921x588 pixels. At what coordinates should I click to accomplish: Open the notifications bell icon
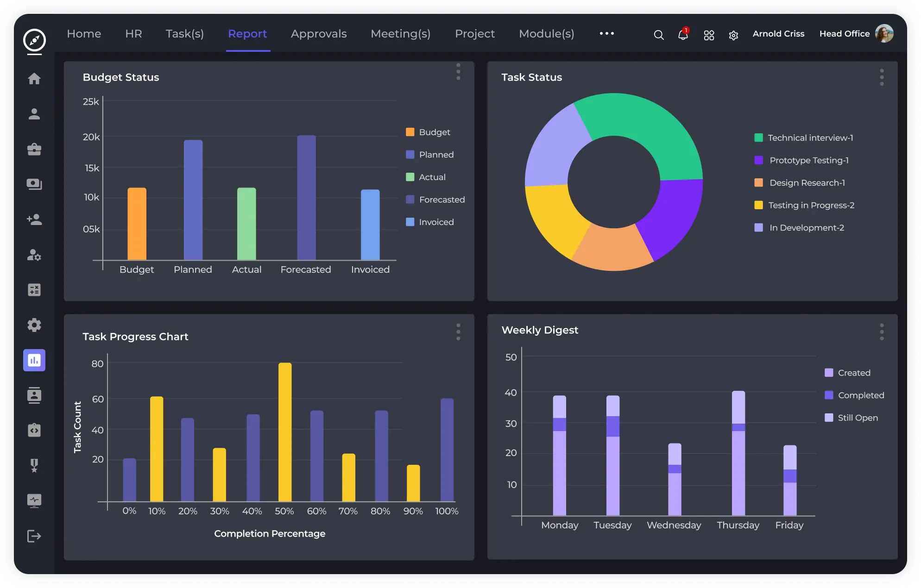[x=683, y=35]
